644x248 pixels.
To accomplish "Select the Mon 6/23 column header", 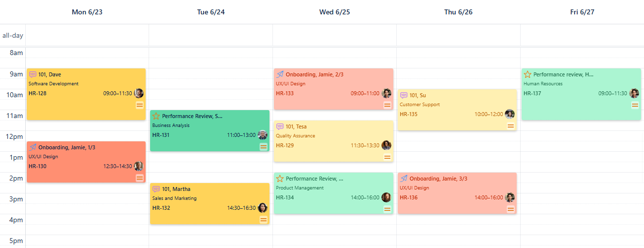I will coord(87,12).
